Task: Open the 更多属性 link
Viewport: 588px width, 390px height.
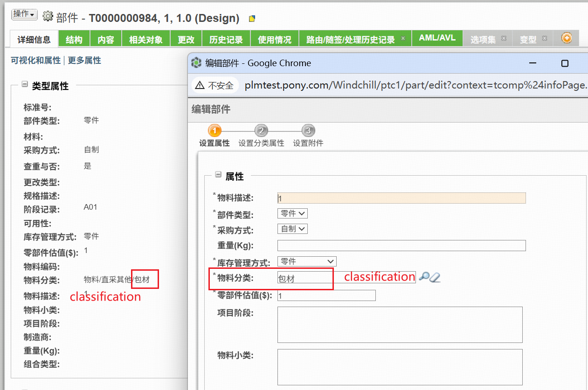Action: (x=84, y=61)
